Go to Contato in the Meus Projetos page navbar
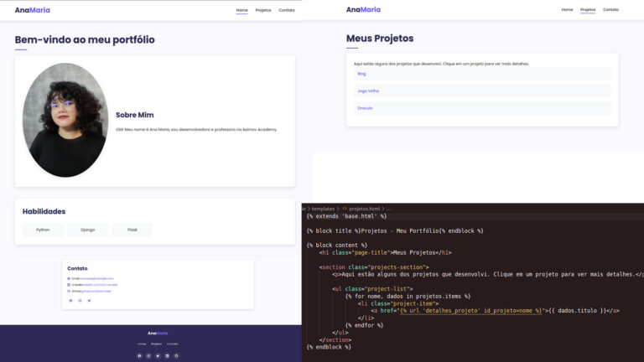This screenshot has width=644, height=362. pos(610,10)
